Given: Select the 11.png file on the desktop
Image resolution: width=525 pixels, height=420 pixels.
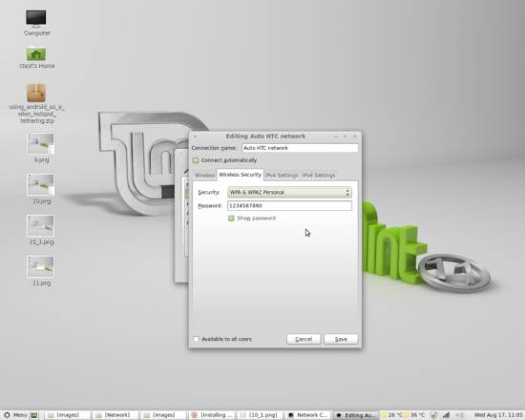Looking at the screenshot, I should [x=41, y=271].
